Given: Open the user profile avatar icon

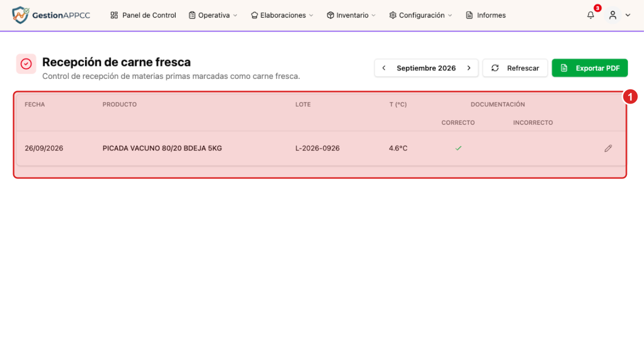Looking at the screenshot, I should click(613, 15).
